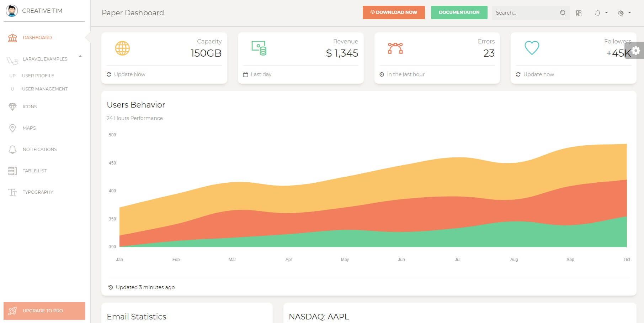The width and height of the screenshot is (644, 323).
Task: Select the Dashboard bank icon in sidebar
Action: [12, 37]
